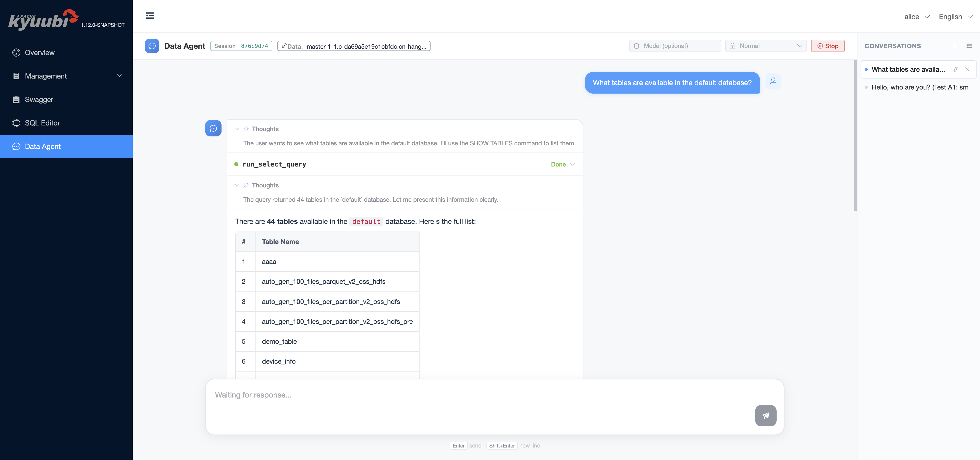
Task: Click the user avatar icon beside question
Action: [x=773, y=81]
